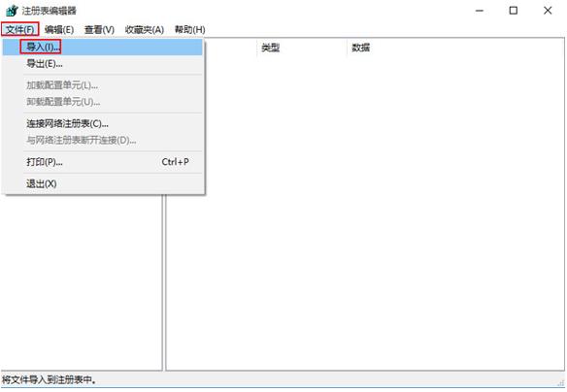Open the 文件(F) menu
The height and width of the screenshot is (392, 567).
point(19,29)
